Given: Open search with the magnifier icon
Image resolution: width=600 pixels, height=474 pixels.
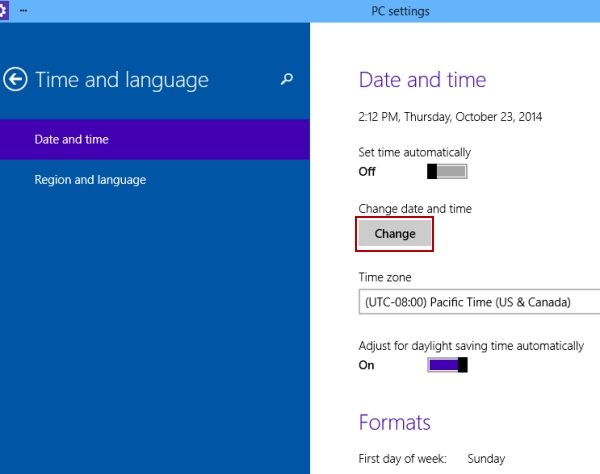Looking at the screenshot, I should [287, 79].
